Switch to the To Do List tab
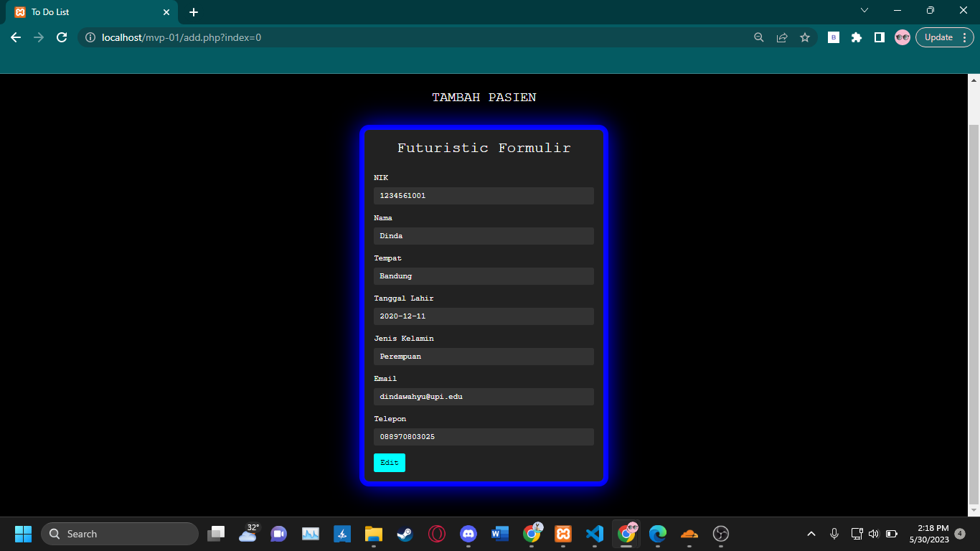Viewport: 980px width, 551px height. (86, 12)
